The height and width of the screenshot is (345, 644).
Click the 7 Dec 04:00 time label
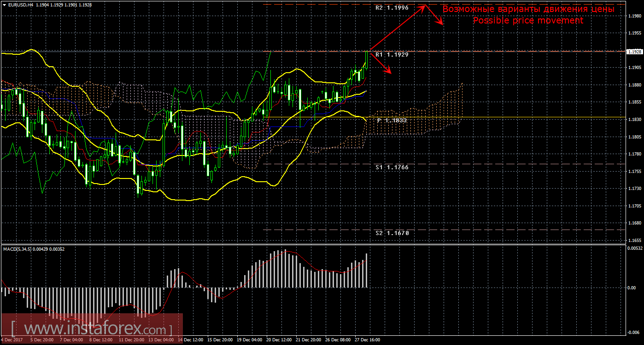pyautogui.click(x=70, y=340)
